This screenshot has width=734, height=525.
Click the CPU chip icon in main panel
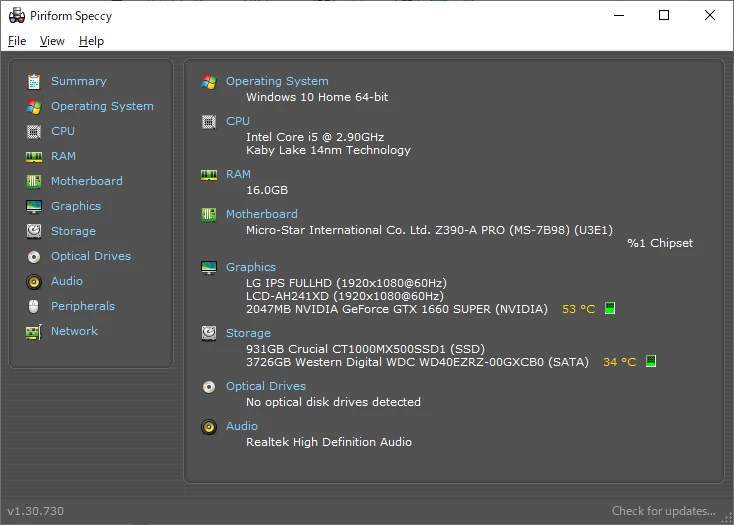tap(209, 122)
